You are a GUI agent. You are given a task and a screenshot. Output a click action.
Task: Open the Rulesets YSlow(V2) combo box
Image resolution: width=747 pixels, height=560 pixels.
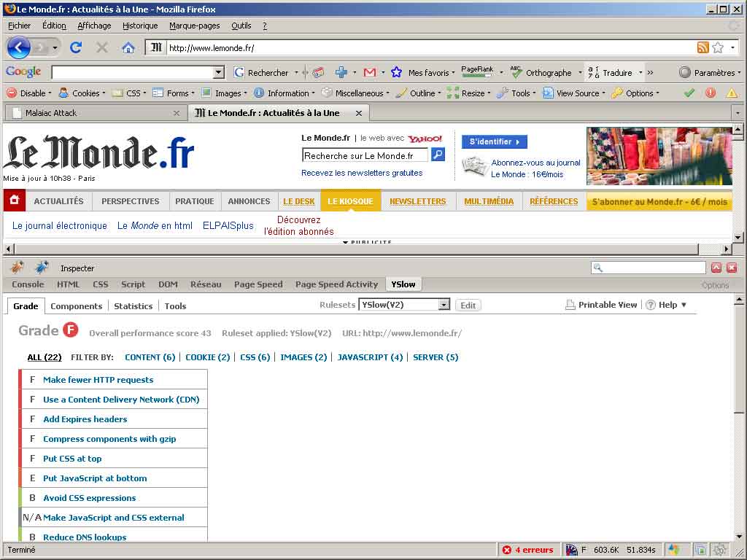[x=404, y=305]
